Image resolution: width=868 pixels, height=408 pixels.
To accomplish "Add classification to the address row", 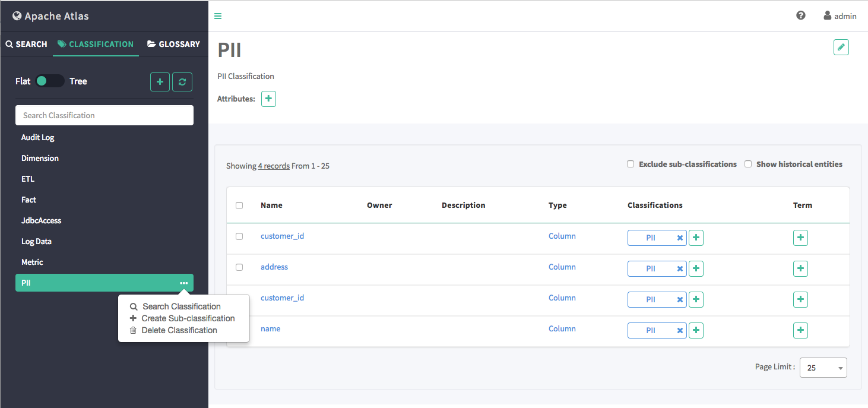I will click(x=696, y=268).
